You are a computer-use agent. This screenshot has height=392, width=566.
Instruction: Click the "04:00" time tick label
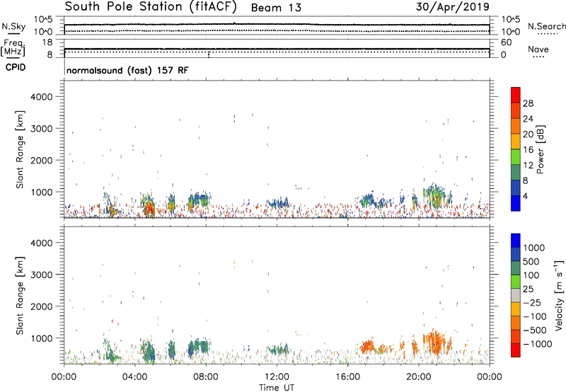click(x=135, y=377)
